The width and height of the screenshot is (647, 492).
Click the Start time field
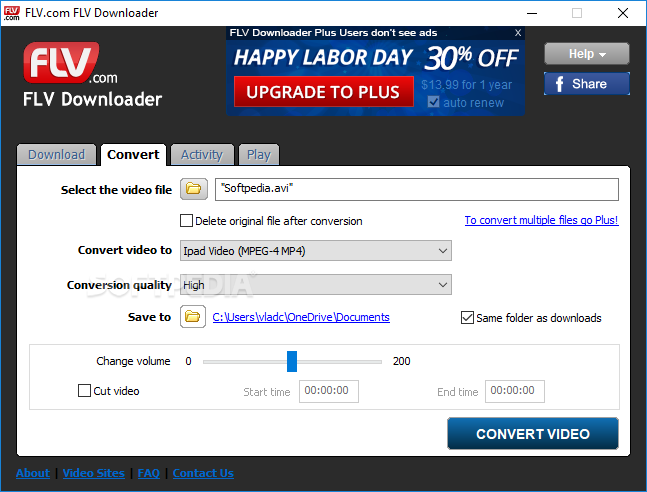pos(328,391)
